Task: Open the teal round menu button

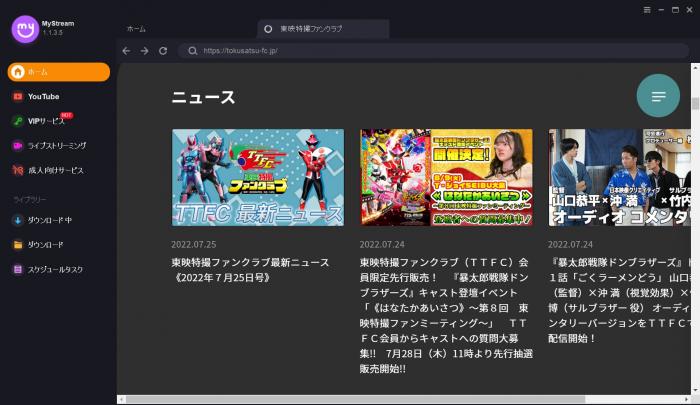Action: click(x=658, y=96)
